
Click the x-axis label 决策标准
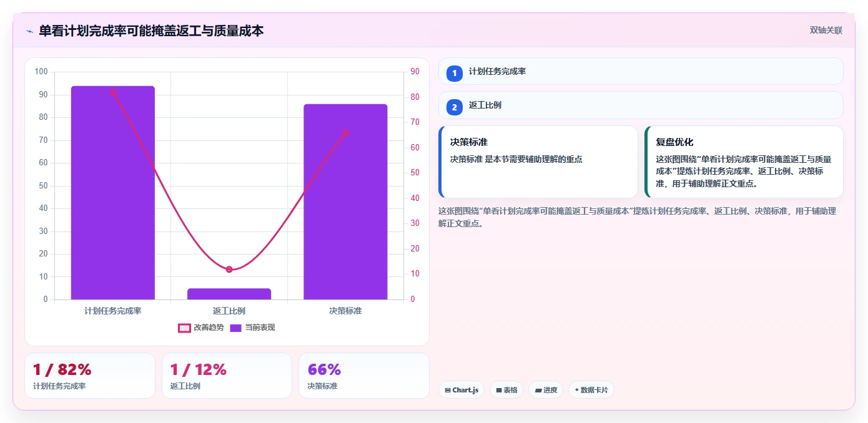point(345,311)
